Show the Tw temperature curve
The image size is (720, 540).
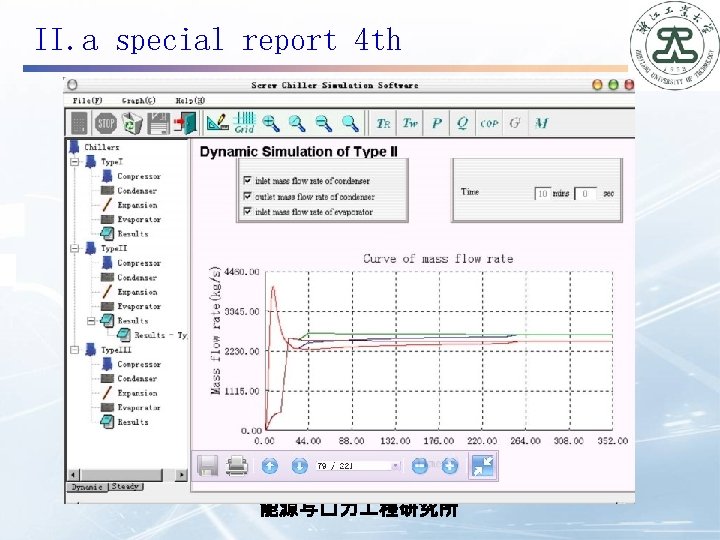(x=410, y=123)
